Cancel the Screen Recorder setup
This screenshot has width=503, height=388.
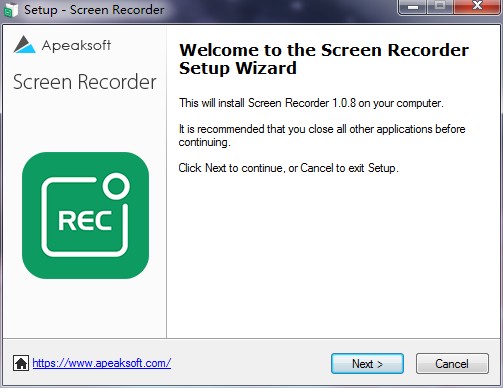(452, 364)
